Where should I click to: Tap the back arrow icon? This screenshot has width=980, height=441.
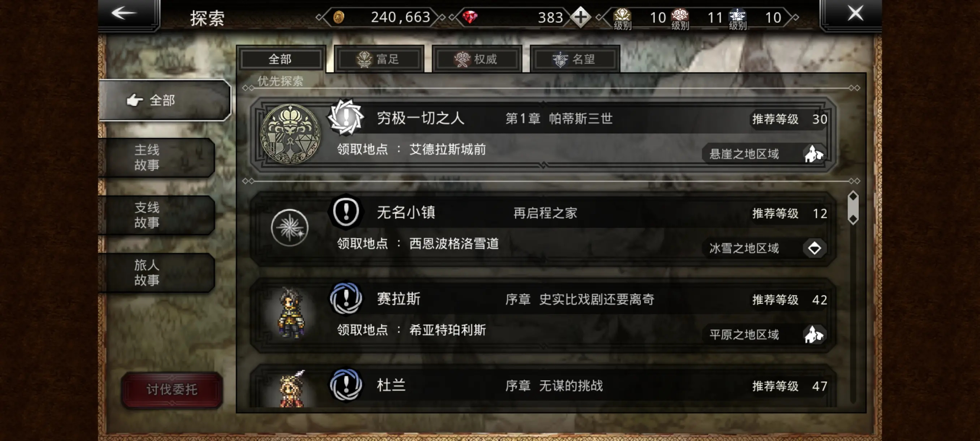[124, 13]
